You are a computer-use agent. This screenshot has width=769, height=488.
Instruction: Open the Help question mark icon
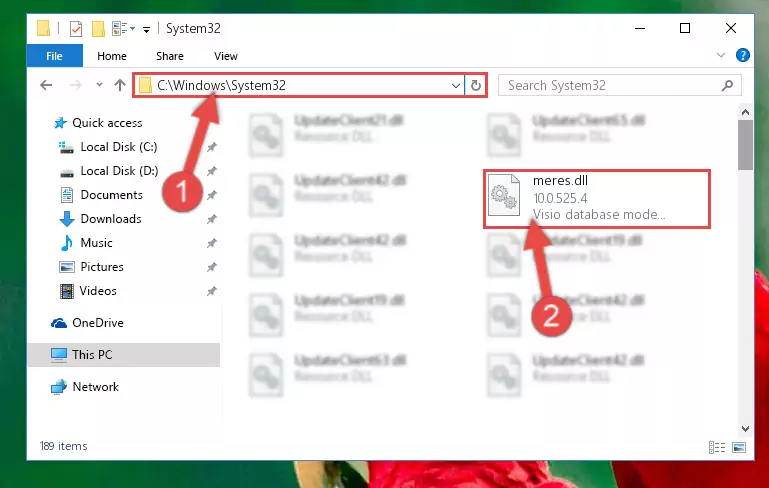[743, 55]
